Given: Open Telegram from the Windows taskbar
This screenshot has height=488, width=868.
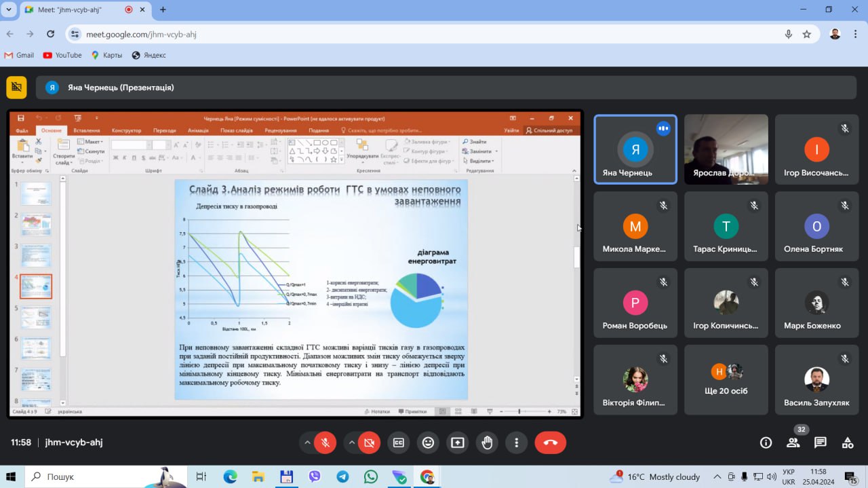Looking at the screenshot, I should point(342,476).
